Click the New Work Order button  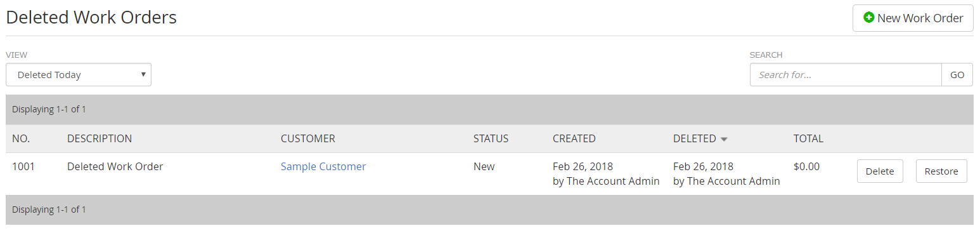913,18
